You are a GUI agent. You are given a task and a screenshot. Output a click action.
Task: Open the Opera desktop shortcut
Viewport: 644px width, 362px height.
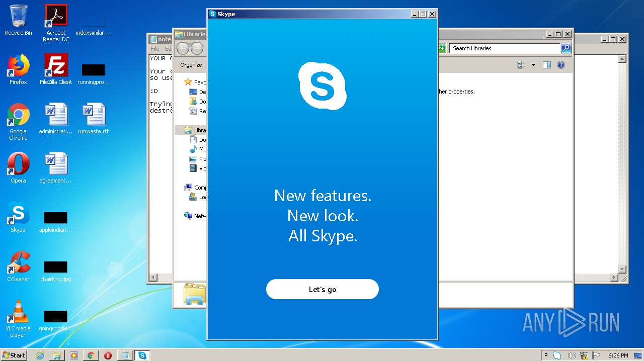(18, 168)
